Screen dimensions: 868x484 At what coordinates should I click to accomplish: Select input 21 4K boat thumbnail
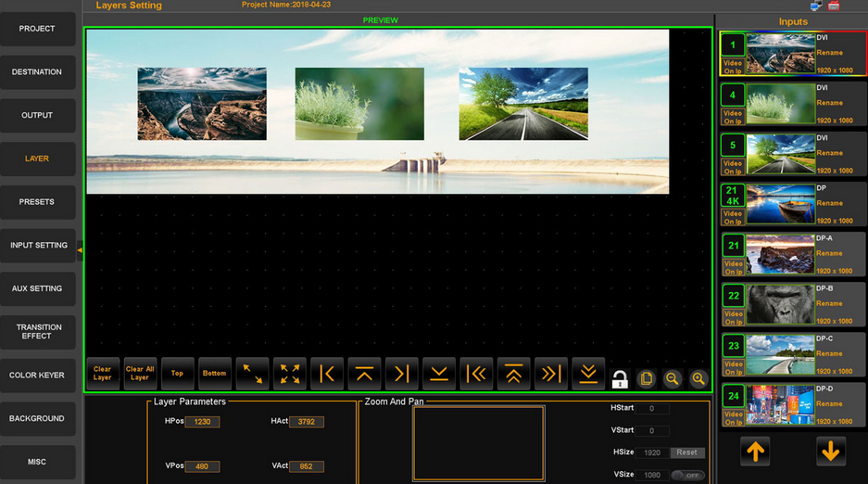pyautogui.click(x=781, y=204)
